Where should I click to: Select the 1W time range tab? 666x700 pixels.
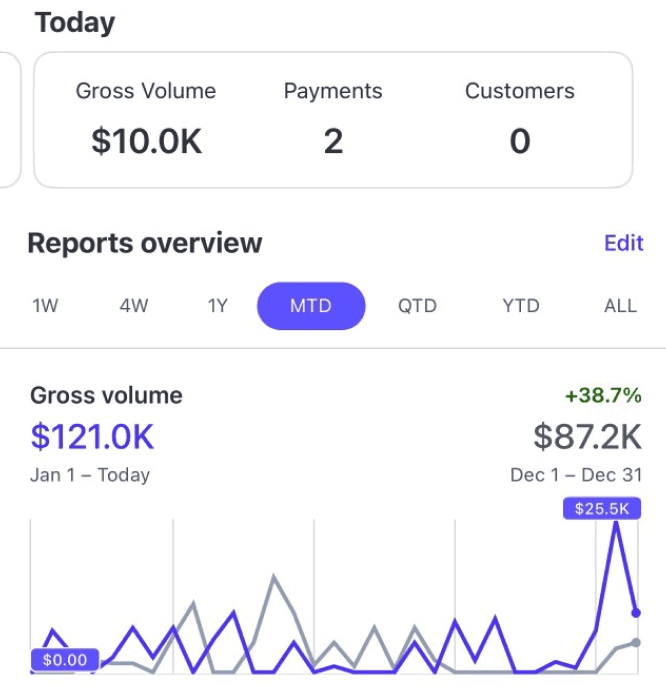(45, 306)
